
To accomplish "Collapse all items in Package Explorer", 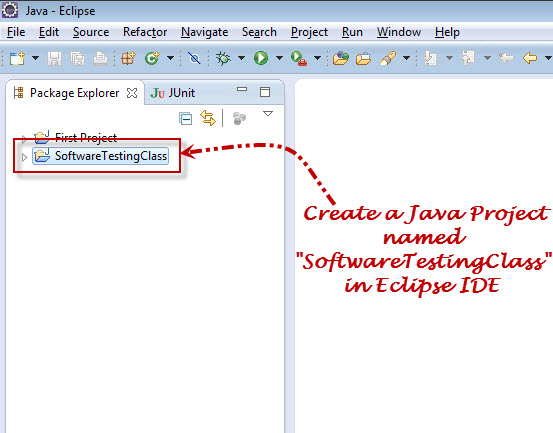I will pyautogui.click(x=186, y=118).
